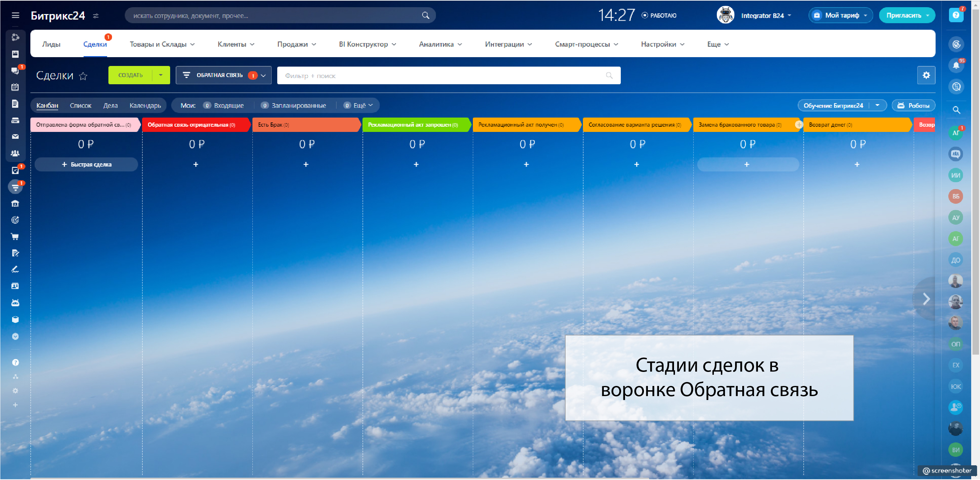Switch to the Список view tab
The width and height of the screenshot is (980, 480).
pos(80,105)
